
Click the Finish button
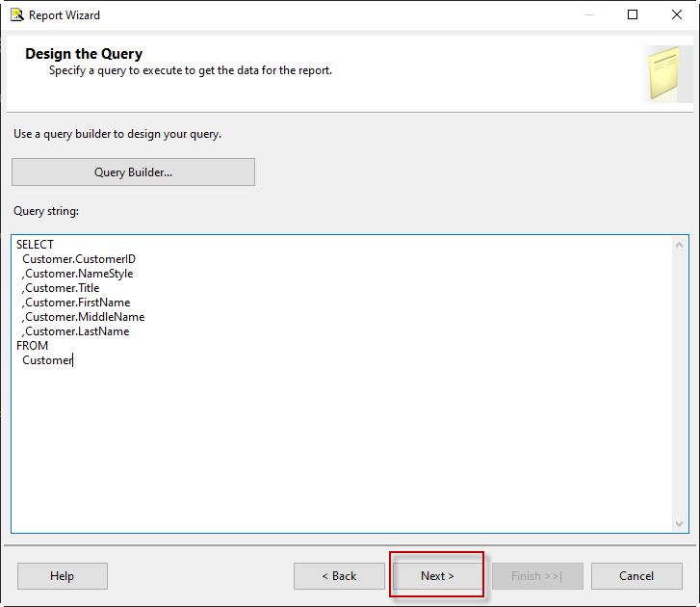click(537, 576)
